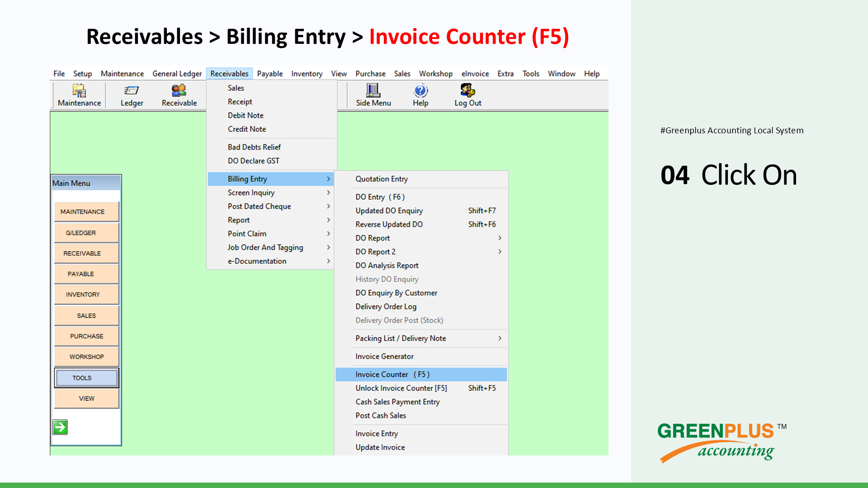Viewport: 868px width, 488px height.
Task: Open the Tools menu in menu bar
Action: [531, 74]
